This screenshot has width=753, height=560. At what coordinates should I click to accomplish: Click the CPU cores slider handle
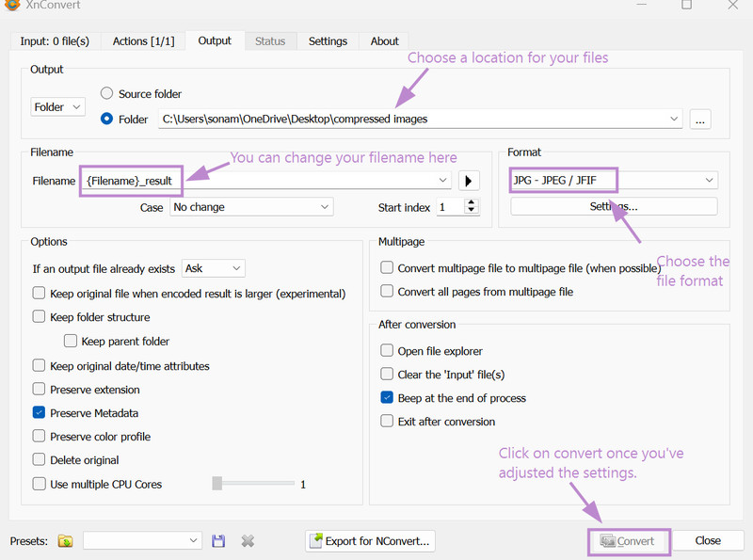coord(217,483)
